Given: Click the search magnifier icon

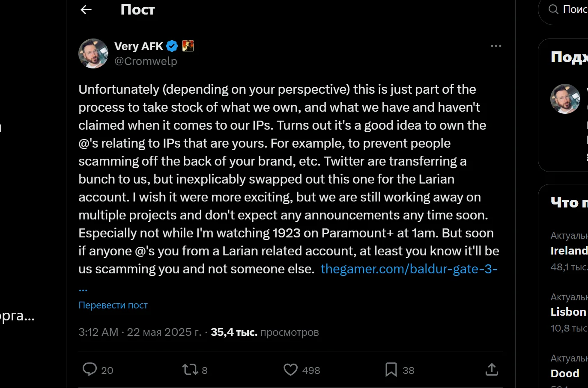Looking at the screenshot, I should tap(553, 9).
